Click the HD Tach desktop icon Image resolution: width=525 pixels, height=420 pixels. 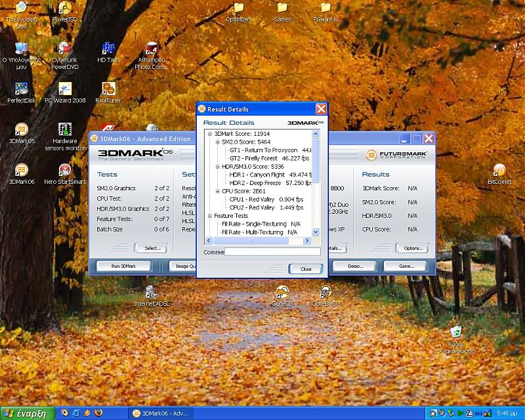click(108, 52)
